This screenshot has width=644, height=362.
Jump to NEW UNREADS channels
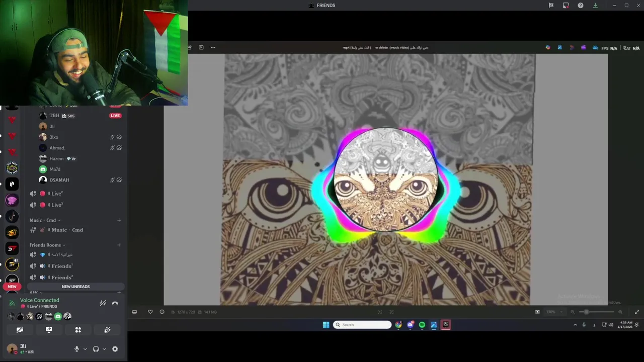pyautogui.click(x=75, y=287)
